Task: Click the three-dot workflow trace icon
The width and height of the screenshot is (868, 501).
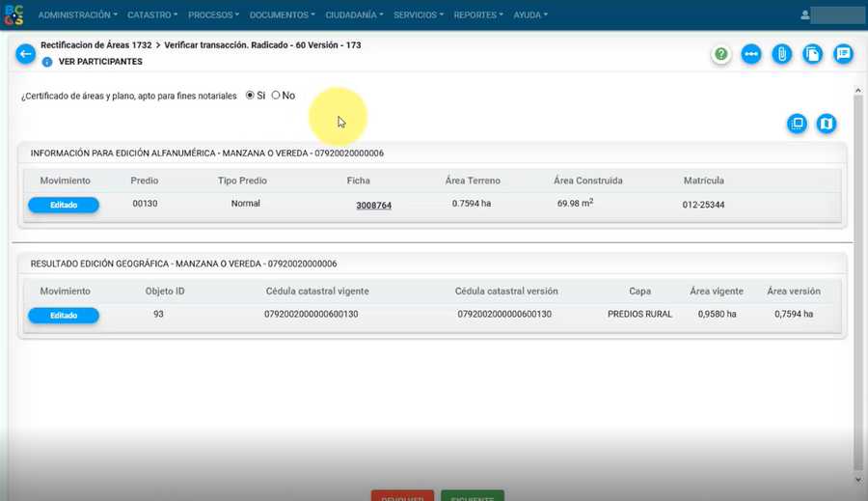Action: (x=751, y=54)
